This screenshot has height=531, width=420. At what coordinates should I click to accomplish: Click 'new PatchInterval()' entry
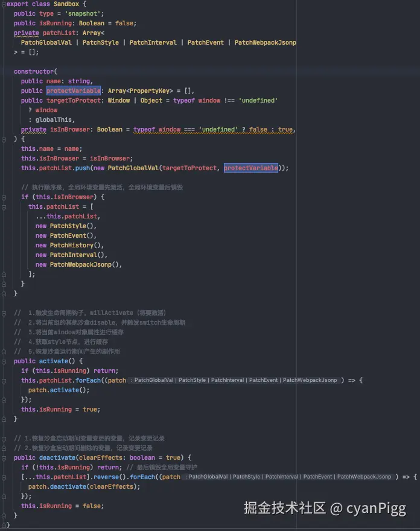(x=71, y=255)
